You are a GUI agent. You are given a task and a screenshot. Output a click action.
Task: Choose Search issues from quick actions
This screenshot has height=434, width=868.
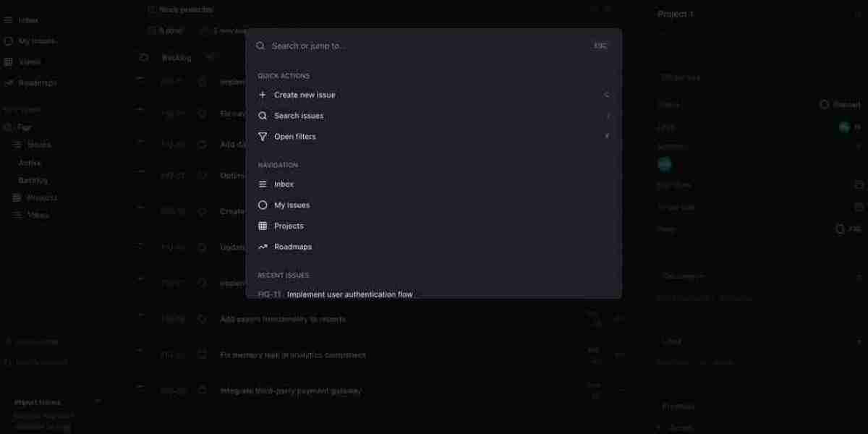(x=299, y=116)
